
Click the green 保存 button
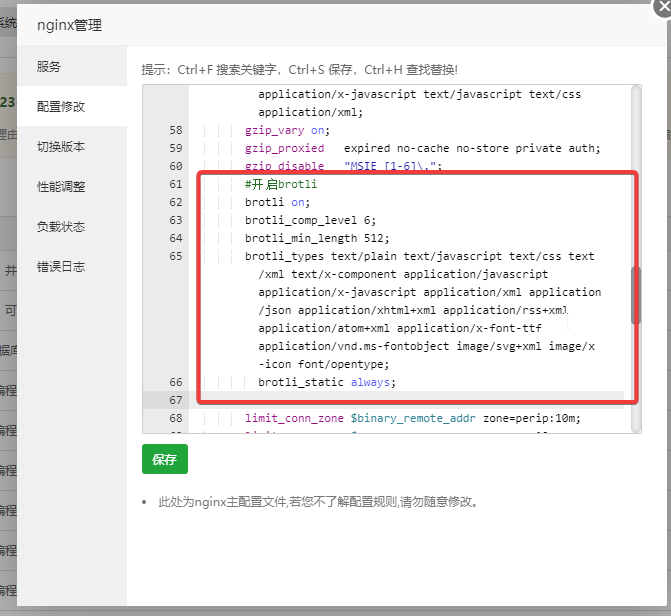tap(164, 459)
